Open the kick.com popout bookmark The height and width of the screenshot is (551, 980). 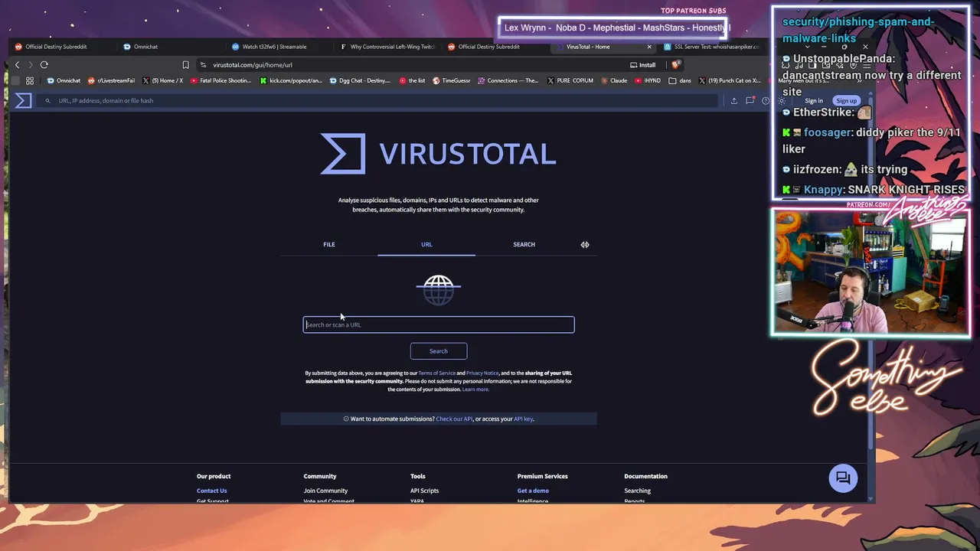click(291, 80)
